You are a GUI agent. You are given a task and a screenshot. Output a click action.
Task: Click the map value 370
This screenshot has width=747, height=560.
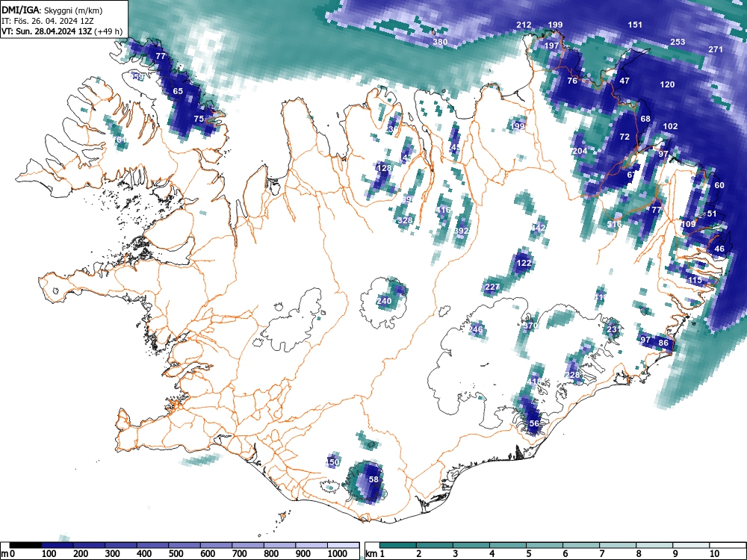click(x=530, y=326)
